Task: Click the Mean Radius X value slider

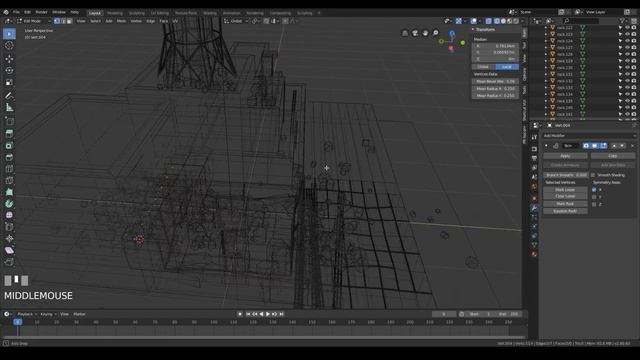Action: [x=496, y=89]
